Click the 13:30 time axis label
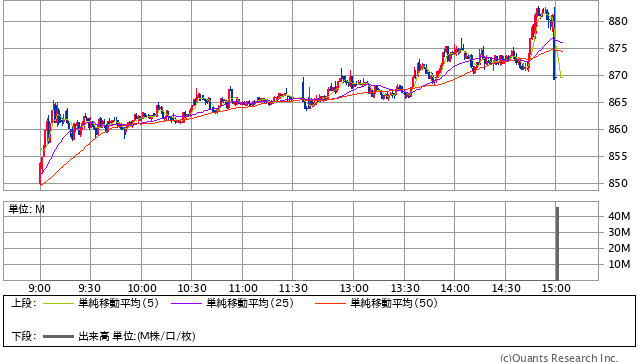Image resolution: width=638 pixels, height=362 pixels. click(x=405, y=288)
